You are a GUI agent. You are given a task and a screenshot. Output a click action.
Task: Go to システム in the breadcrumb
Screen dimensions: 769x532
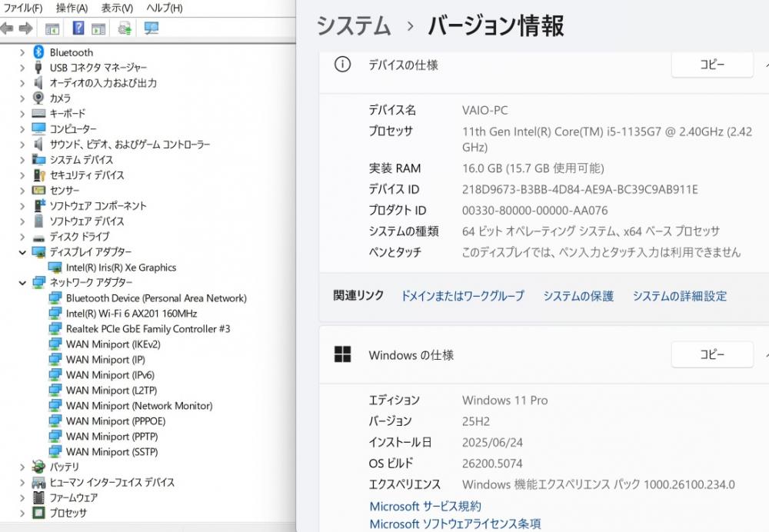point(353,25)
